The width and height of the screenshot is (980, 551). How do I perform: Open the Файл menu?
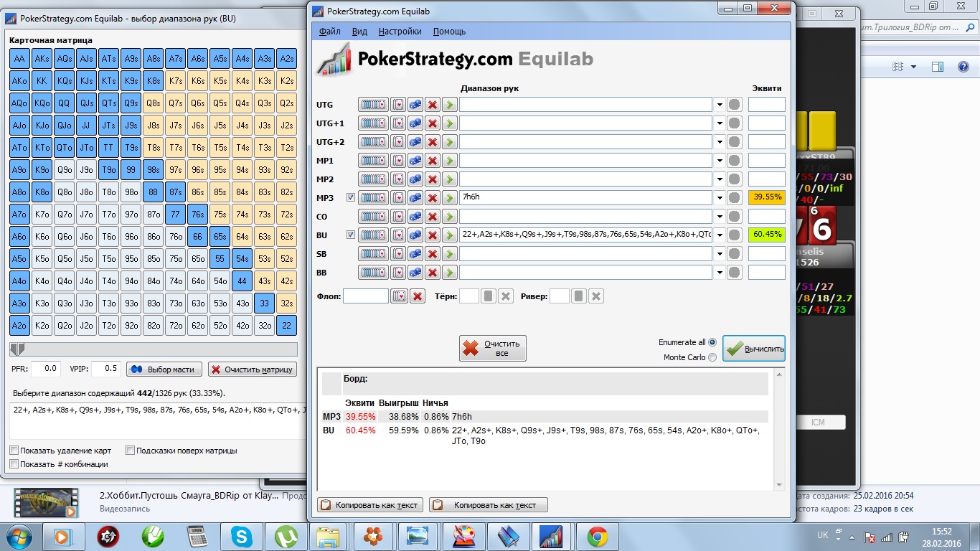(329, 32)
